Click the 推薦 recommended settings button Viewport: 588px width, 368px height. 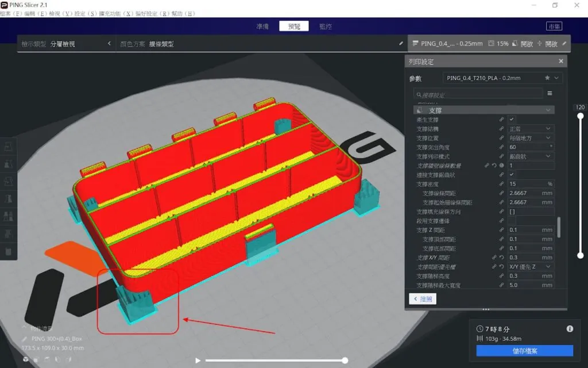(423, 299)
